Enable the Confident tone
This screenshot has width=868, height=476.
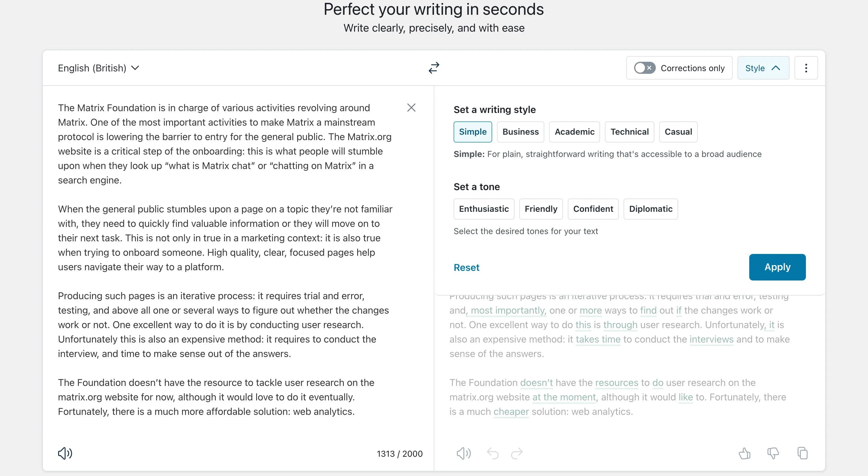(593, 209)
